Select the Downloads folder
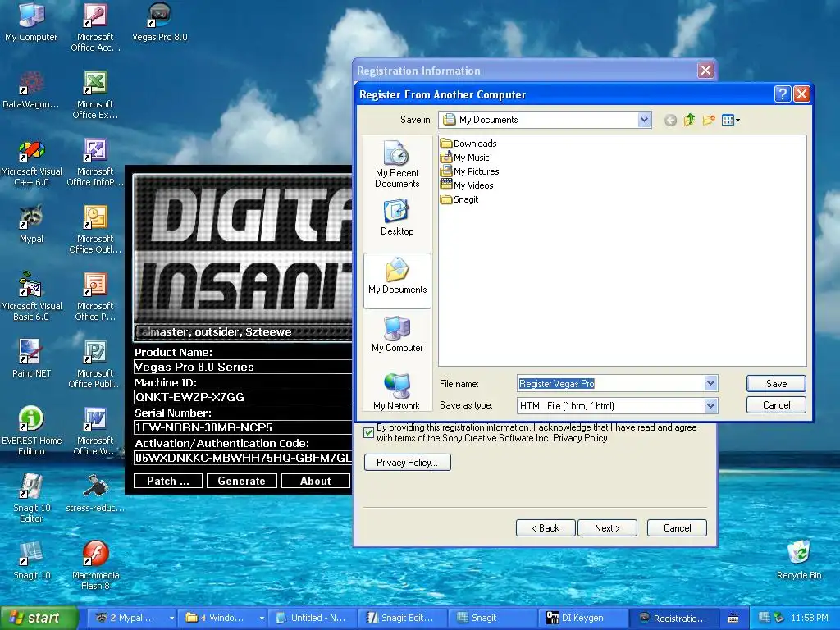Screen dimensions: 840x630 468,143
